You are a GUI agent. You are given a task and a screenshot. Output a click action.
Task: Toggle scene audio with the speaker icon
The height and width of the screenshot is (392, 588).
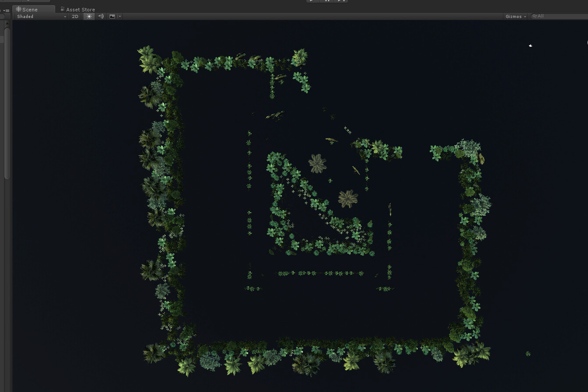coord(100,16)
